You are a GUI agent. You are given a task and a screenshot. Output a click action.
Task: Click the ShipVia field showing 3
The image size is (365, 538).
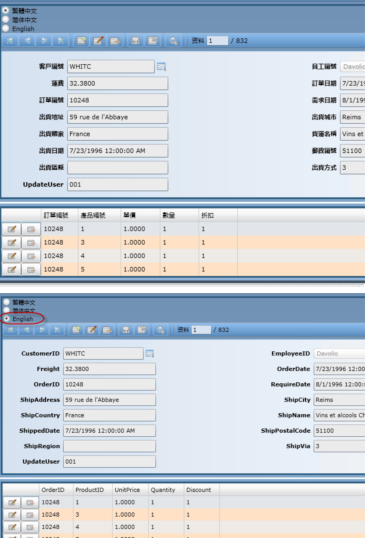[x=339, y=446]
